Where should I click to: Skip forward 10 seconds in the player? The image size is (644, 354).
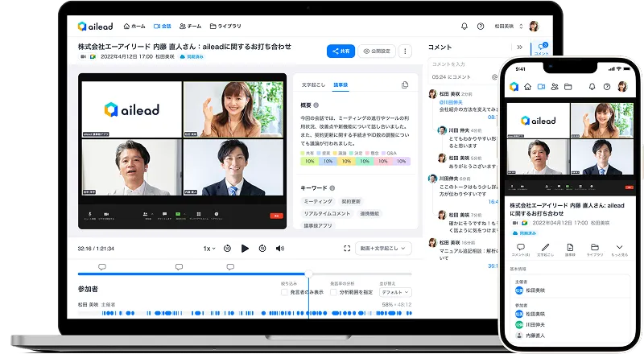pyautogui.click(x=262, y=249)
